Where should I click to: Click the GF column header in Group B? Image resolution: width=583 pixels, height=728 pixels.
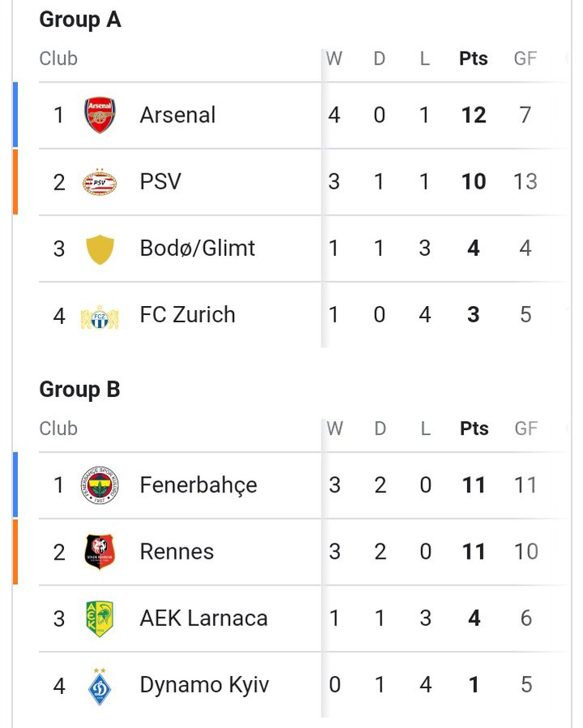coord(526,428)
